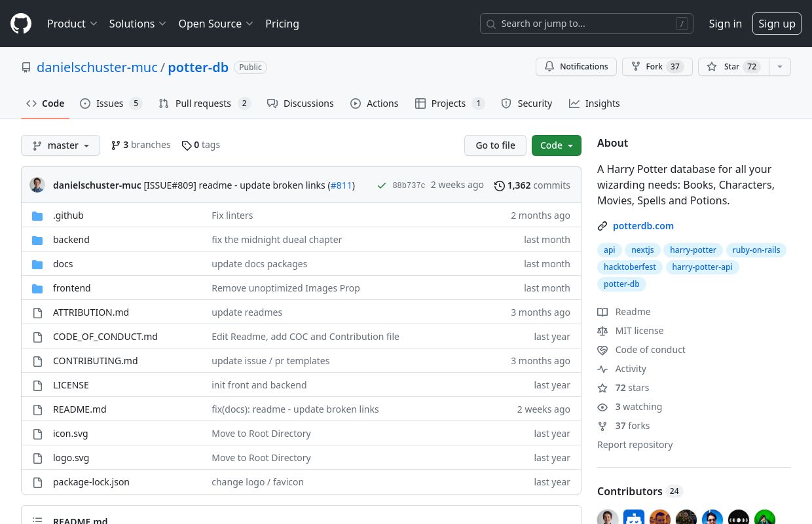Click the Fork button
The height and width of the screenshot is (524, 812).
coord(657,67)
